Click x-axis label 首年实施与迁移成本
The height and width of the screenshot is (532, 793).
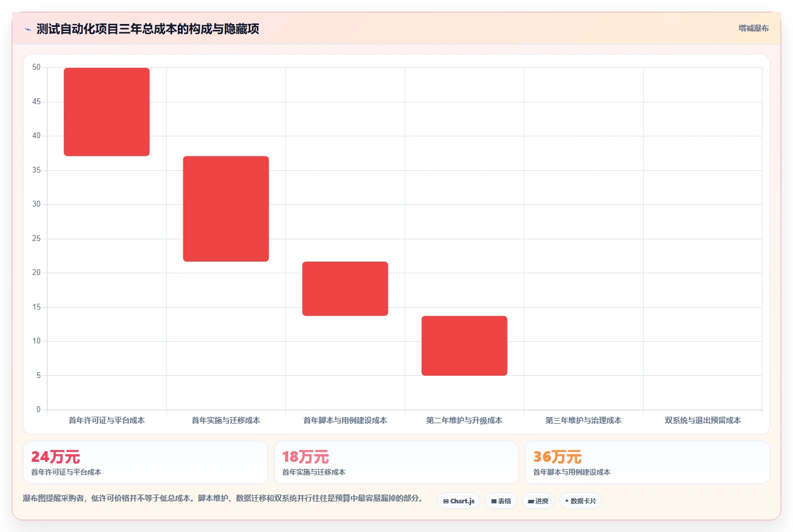[226, 420]
